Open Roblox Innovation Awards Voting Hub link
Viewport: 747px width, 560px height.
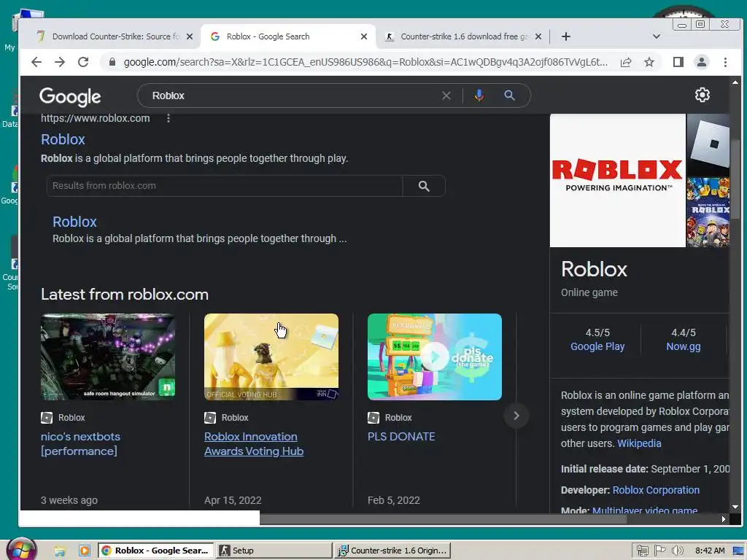(254, 444)
